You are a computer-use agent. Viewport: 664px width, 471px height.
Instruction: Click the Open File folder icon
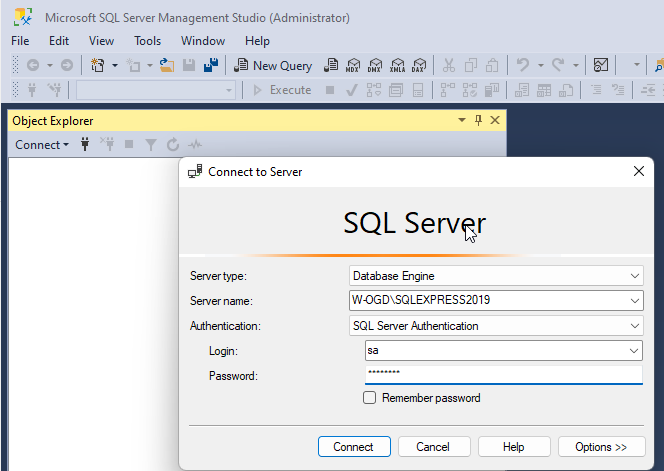[x=166, y=65]
